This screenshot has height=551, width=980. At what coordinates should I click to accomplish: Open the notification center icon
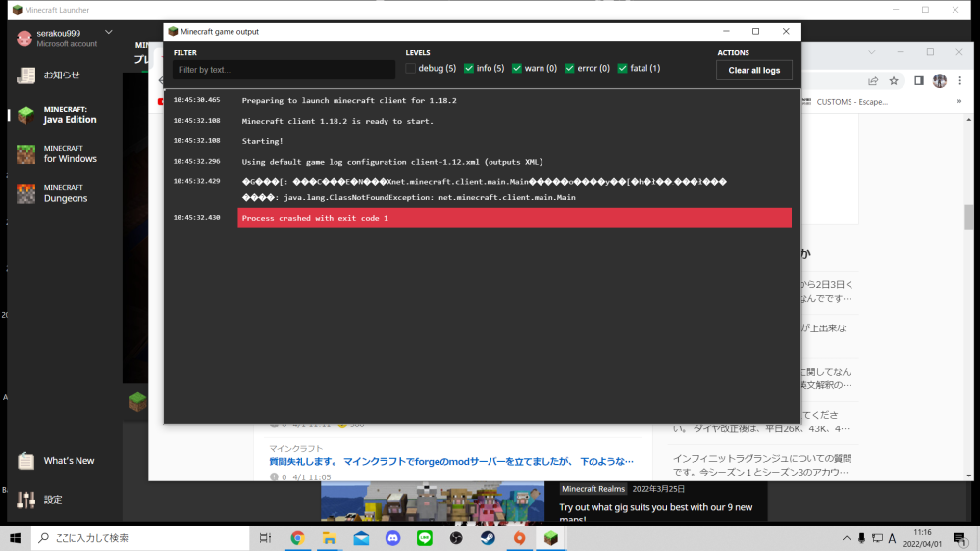click(x=960, y=538)
